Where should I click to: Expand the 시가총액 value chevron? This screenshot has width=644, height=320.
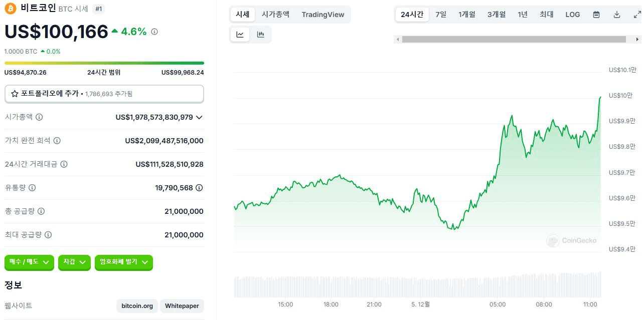(199, 117)
